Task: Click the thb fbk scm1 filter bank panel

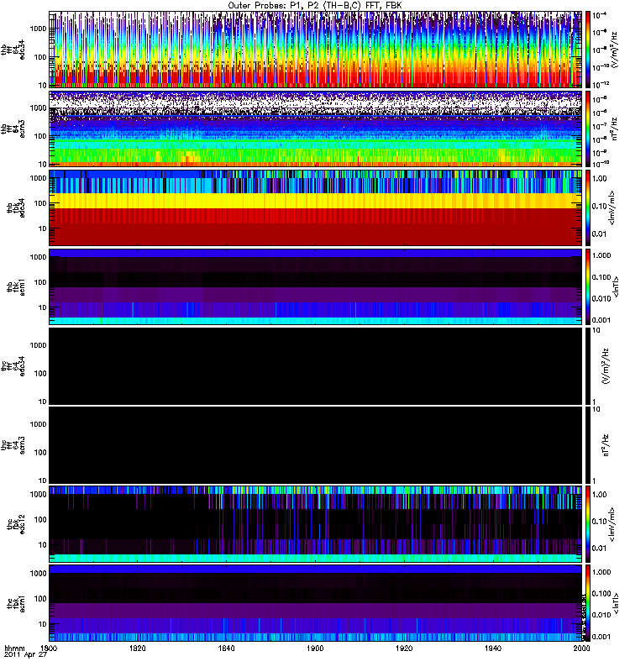Action: click(x=316, y=286)
